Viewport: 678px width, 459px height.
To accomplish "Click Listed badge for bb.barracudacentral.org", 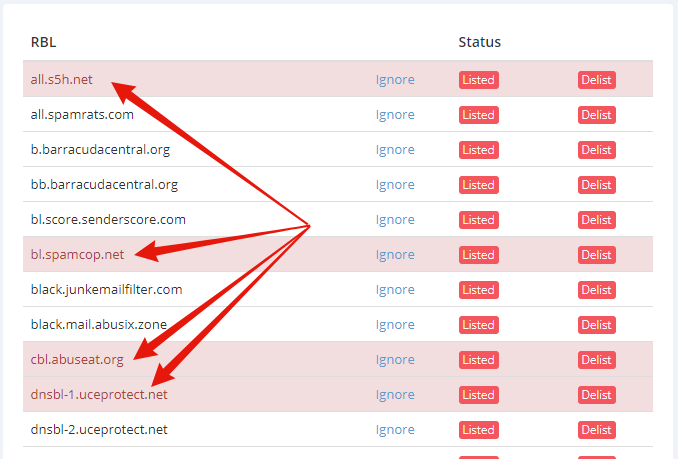I will pos(479,185).
